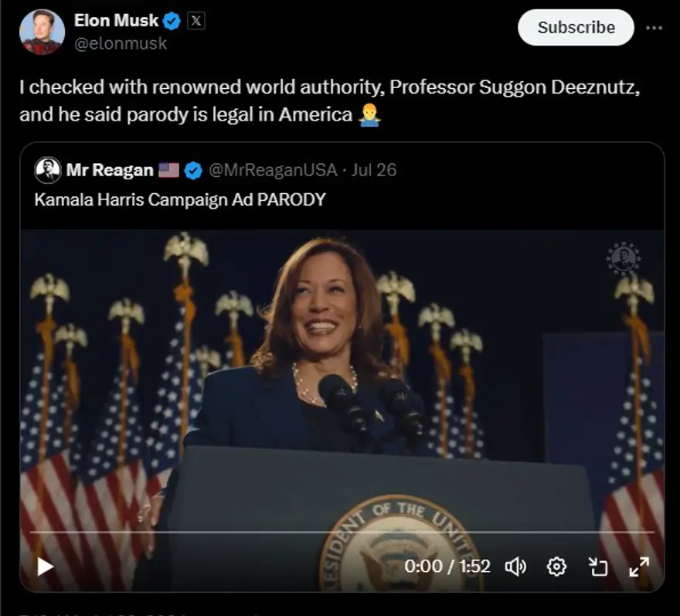Click the Mr Reagan display name

pos(110,170)
